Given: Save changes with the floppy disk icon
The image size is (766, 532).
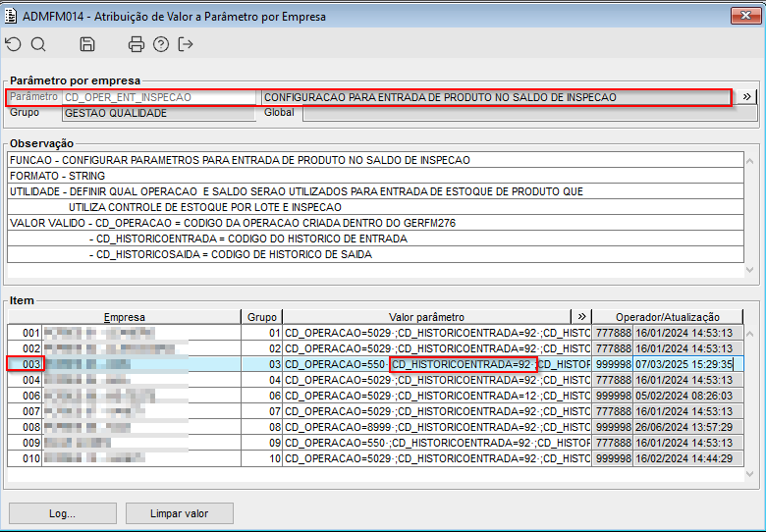Looking at the screenshot, I should 87,44.
